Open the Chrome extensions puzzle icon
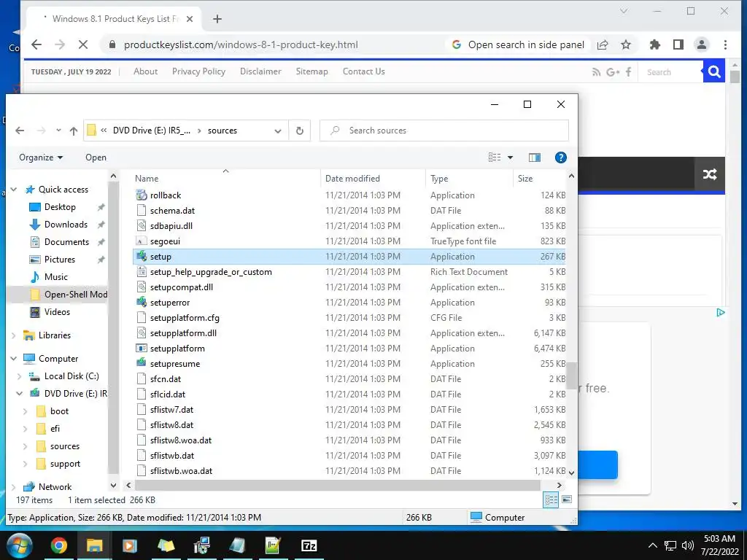The image size is (747, 560). [655, 44]
